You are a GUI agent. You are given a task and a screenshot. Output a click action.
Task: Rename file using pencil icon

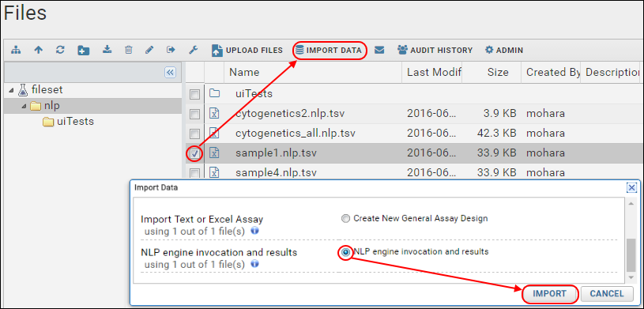pos(149,50)
